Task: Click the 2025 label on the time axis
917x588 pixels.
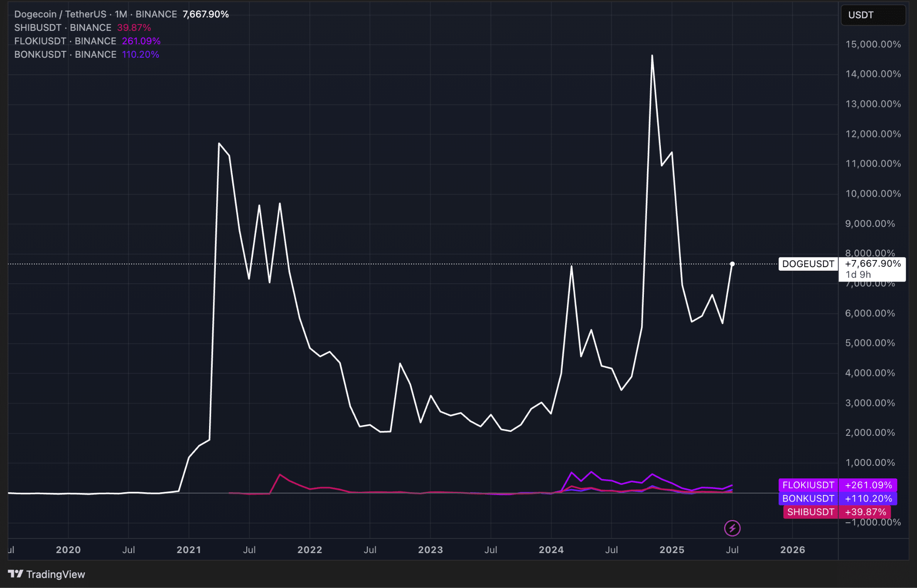Action: (x=672, y=550)
